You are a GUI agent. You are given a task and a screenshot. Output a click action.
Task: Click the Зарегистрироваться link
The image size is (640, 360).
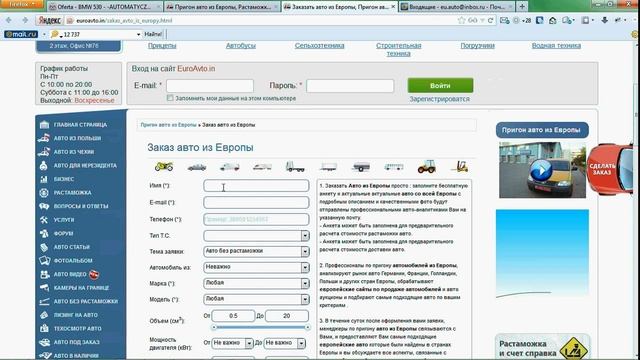(x=440, y=99)
